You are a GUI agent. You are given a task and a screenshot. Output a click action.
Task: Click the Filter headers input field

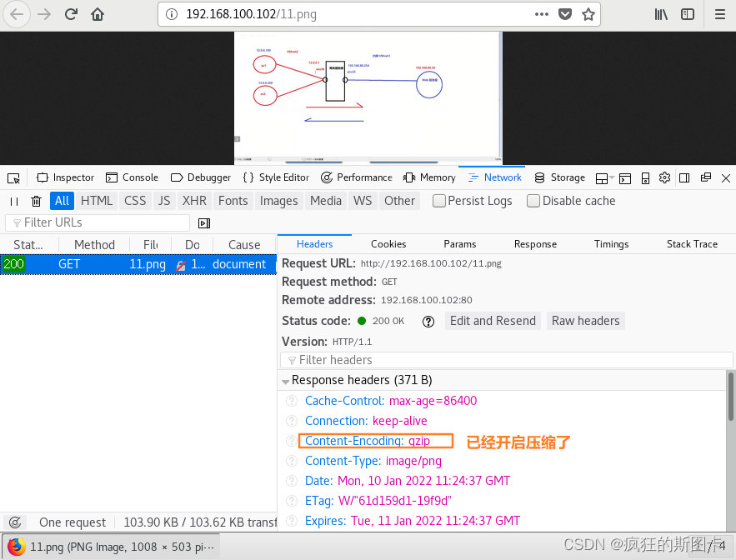(x=506, y=360)
